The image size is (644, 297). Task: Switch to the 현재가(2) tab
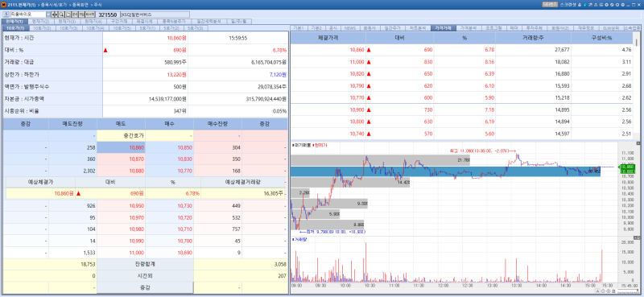[x=40, y=21]
